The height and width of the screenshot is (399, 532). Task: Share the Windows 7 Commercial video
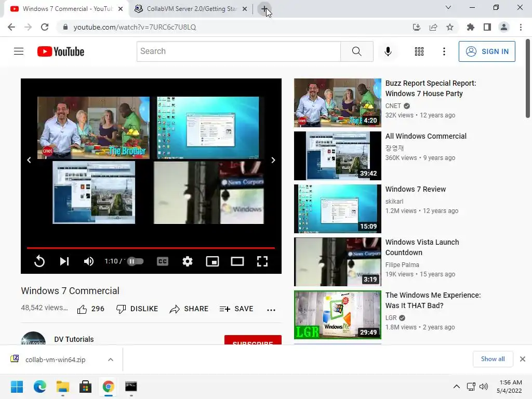[x=189, y=309]
